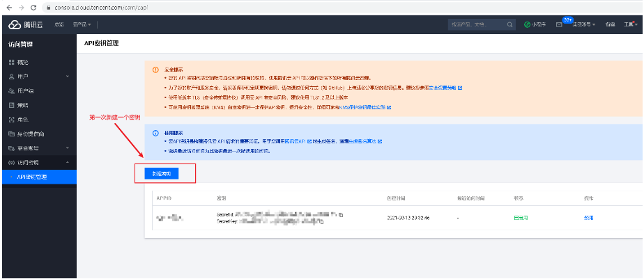Click the SecretId label in the key row
This screenshot has height=279, width=644.
[224, 214]
